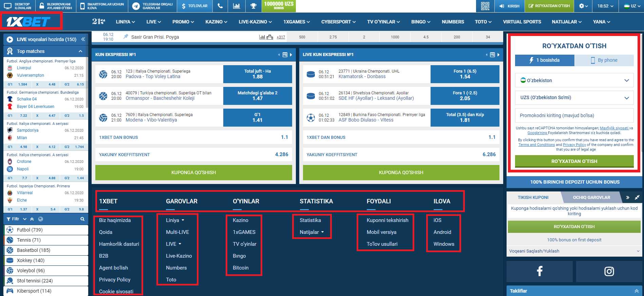644x296 pixels.
Task: Select the Fora 1 (6.5) 1.54 odds
Action: point(465,74)
